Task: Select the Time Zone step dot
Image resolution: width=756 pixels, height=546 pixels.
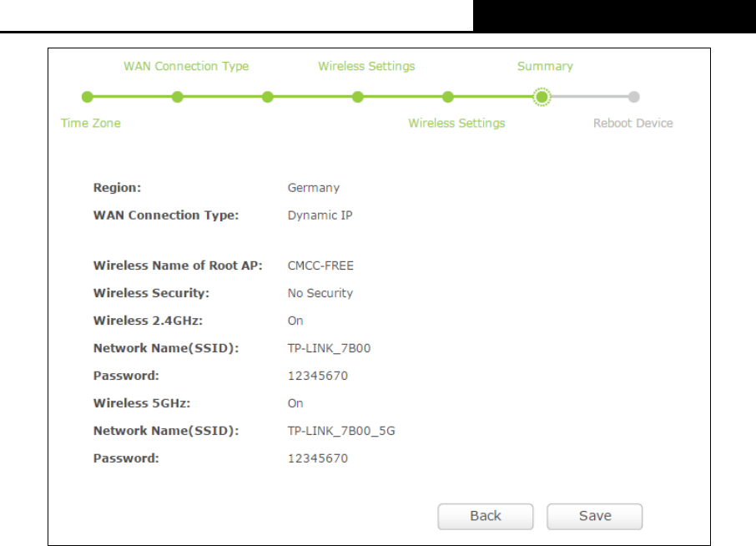Action: click(x=88, y=97)
